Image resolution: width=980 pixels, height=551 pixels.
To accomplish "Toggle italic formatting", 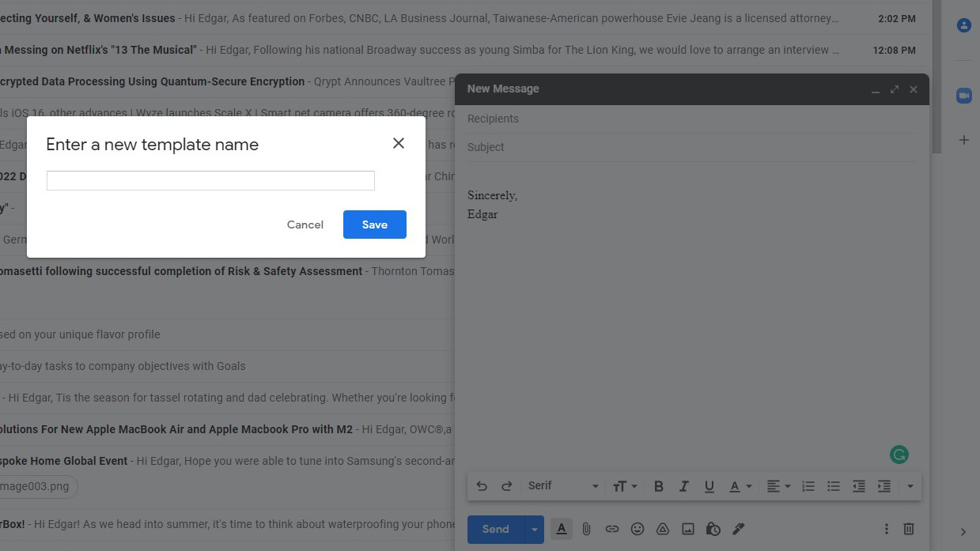I will coord(683,486).
